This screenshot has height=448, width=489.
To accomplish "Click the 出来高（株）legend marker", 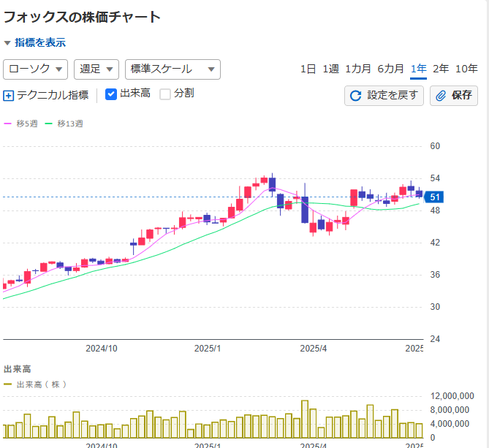I will coord(8,384).
